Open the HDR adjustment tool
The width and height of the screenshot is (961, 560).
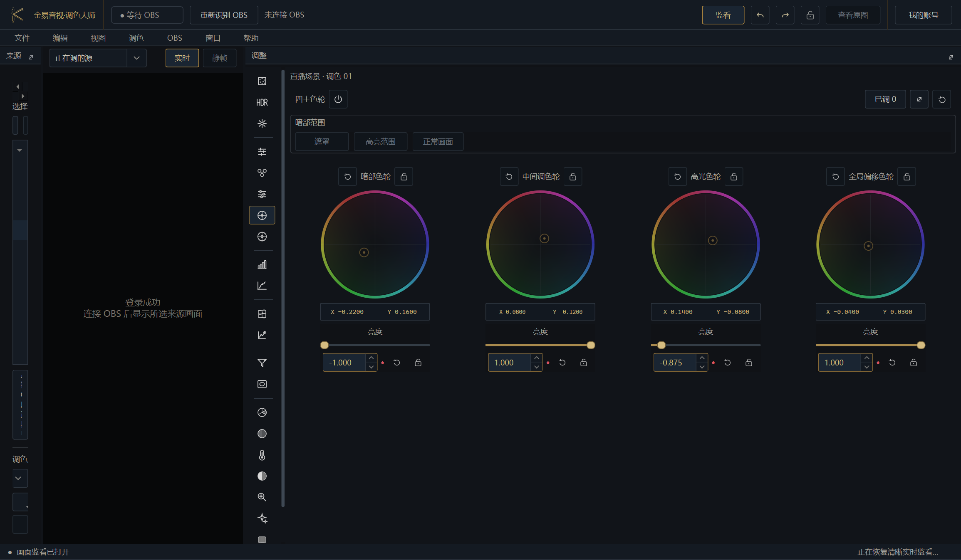(x=262, y=102)
